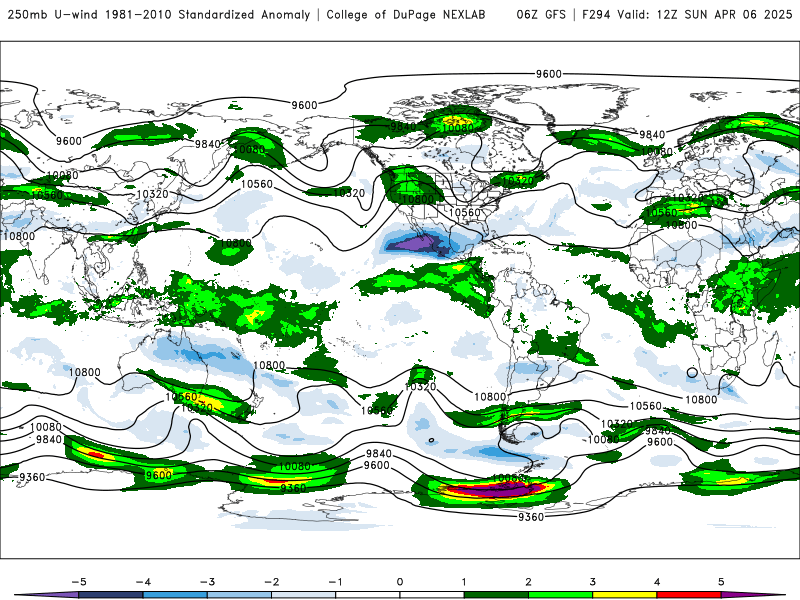Click the yellow 3 to 4 colorbar segment
Screen dimensions: 800x600
click(x=624, y=595)
